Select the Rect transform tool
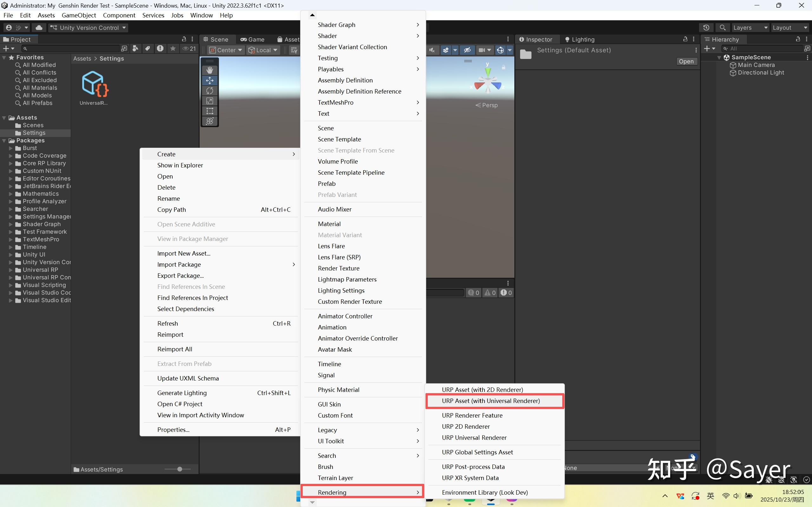Viewport: 812px width, 507px height. tap(210, 111)
